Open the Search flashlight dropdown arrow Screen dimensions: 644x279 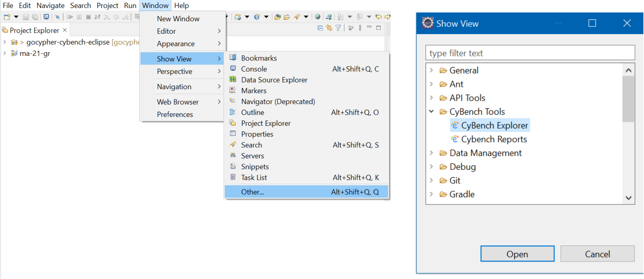[x=306, y=17]
